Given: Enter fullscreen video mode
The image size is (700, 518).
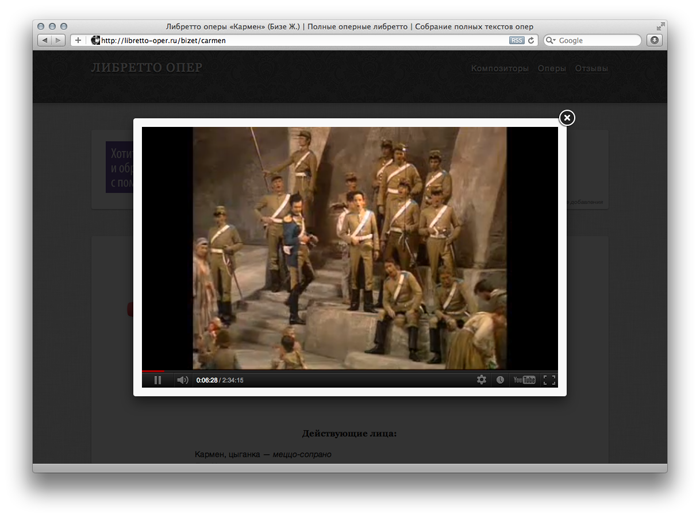Looking at the screenshot, I should [x=549, y=380].
